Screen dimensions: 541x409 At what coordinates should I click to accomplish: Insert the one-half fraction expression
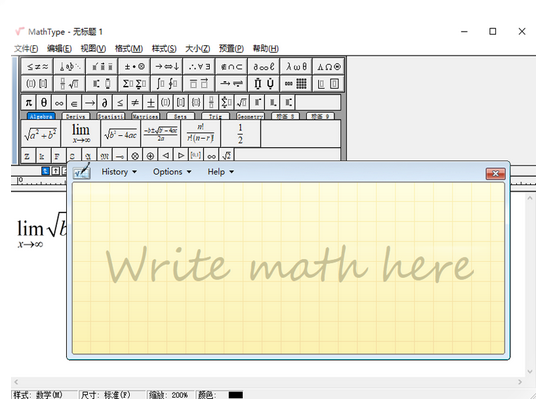point(240,134)
